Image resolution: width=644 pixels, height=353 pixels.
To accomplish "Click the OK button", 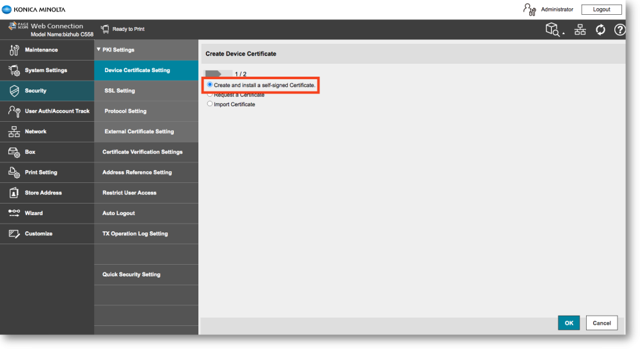I will (569, 323).
